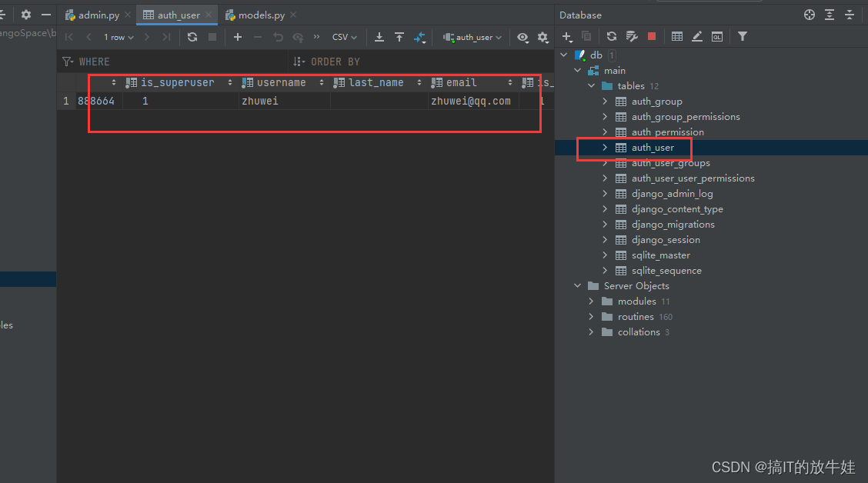The width and height of the screenshot is (868, 483).
Task: Click the import data upload icon
Action: pos(399,37)
